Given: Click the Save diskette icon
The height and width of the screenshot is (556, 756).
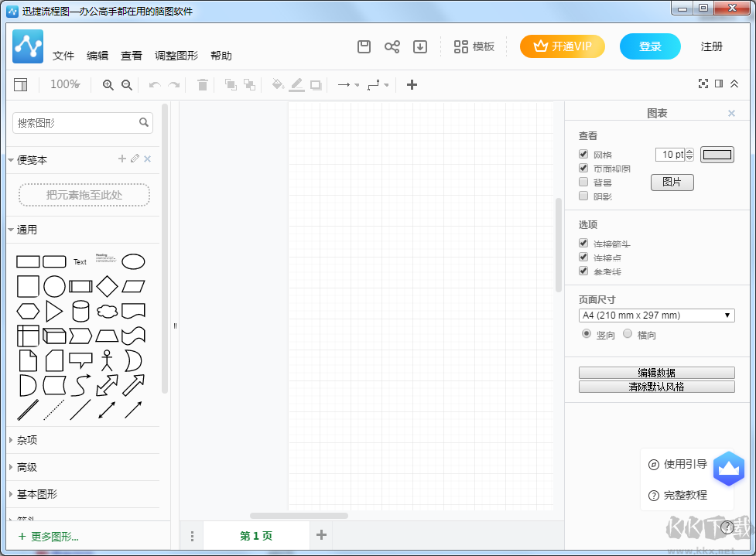Looking at the screenshot, I should click(364, 46).
